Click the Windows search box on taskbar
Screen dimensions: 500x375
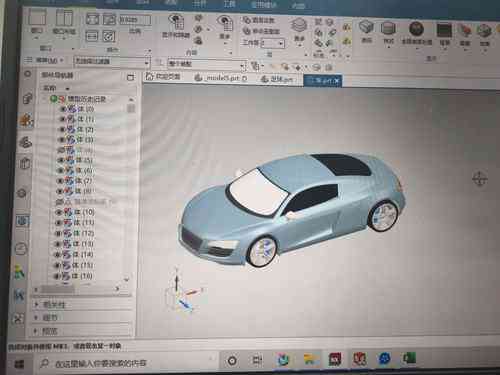click(126, 363)
